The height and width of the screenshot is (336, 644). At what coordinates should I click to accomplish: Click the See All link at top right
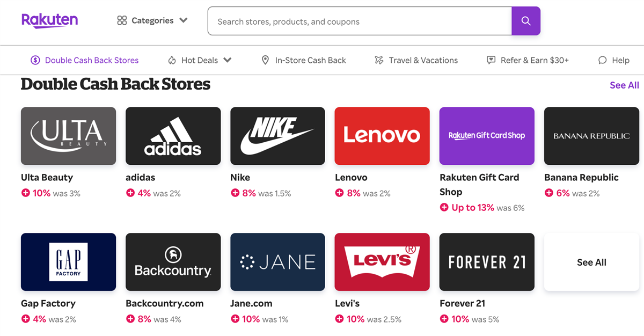click(x=624, y=85)
